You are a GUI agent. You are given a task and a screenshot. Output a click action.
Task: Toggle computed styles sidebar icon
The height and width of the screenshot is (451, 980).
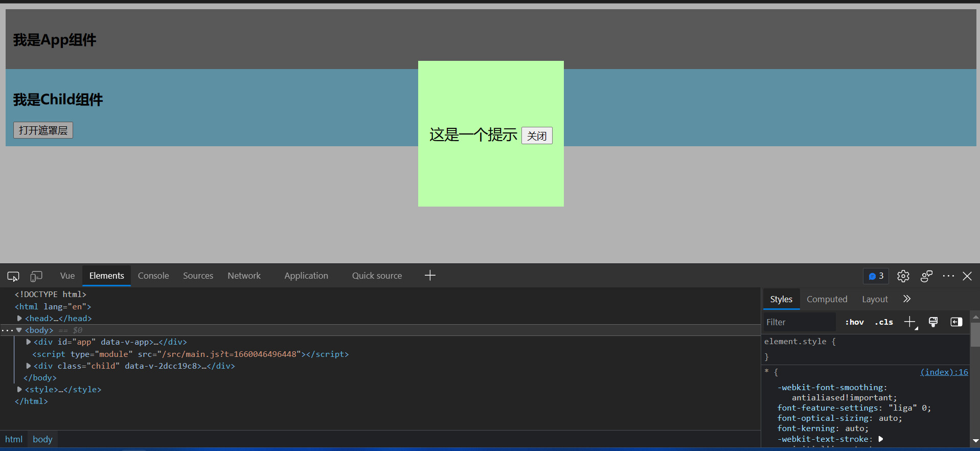pyautogui.click(x=956, y=322)
